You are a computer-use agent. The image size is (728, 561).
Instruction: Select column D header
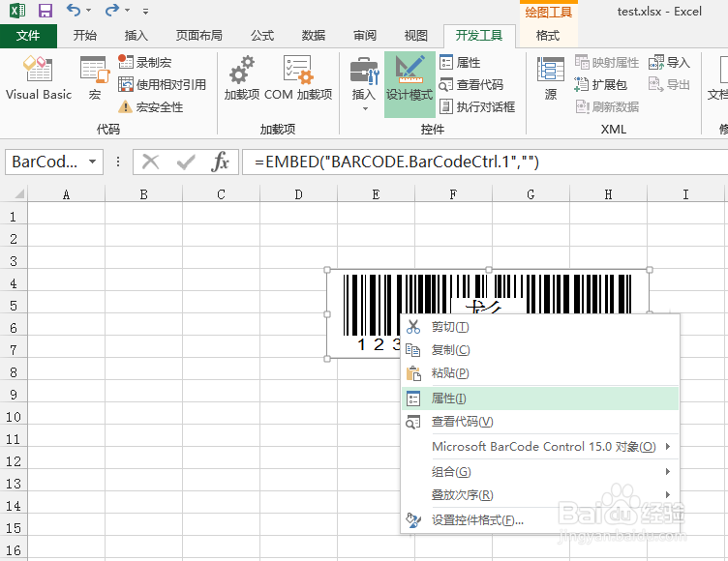pyautogui.click(x=298, y=194)
